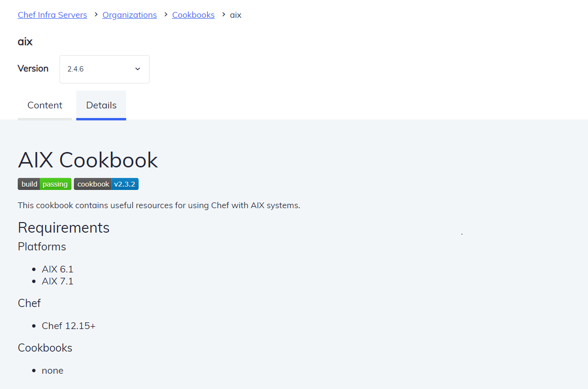
Task: Click the Requirements heading
Action: pyautogui.click(x=64, y=227)
